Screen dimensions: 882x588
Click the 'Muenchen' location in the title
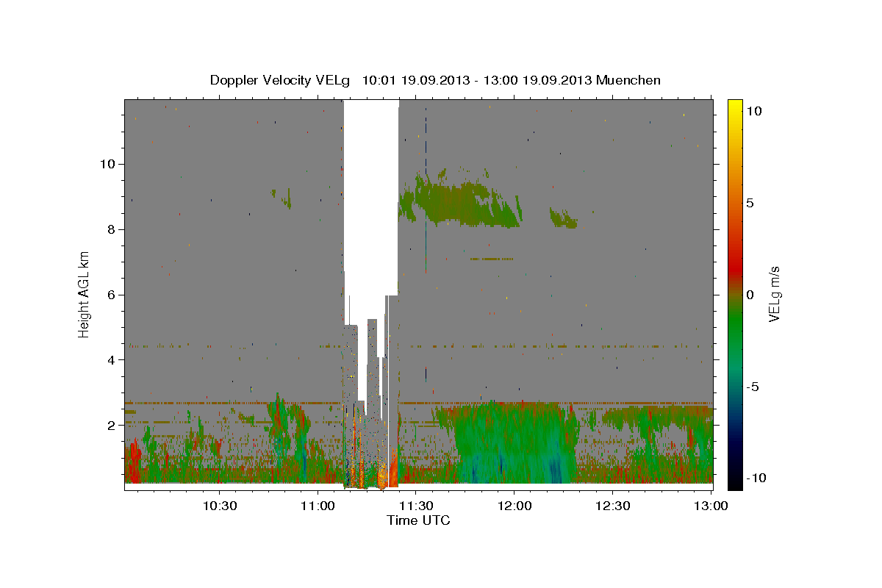pos(629,80)
